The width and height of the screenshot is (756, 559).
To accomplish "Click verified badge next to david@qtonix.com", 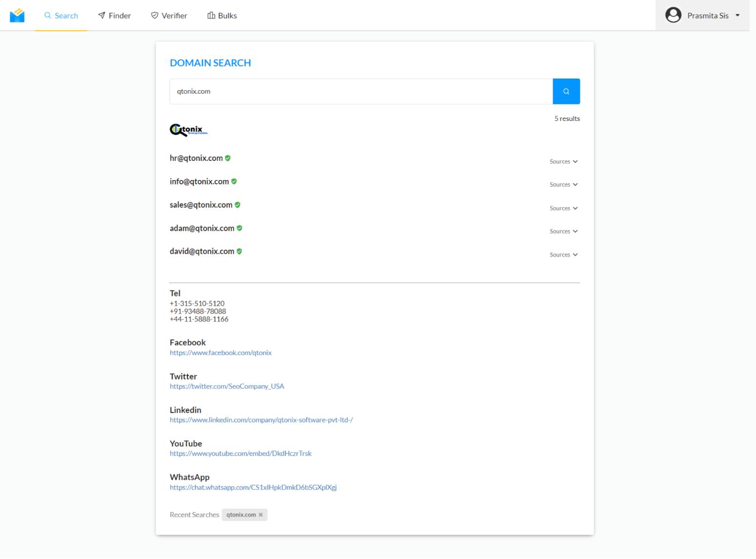I will point(239,251).
